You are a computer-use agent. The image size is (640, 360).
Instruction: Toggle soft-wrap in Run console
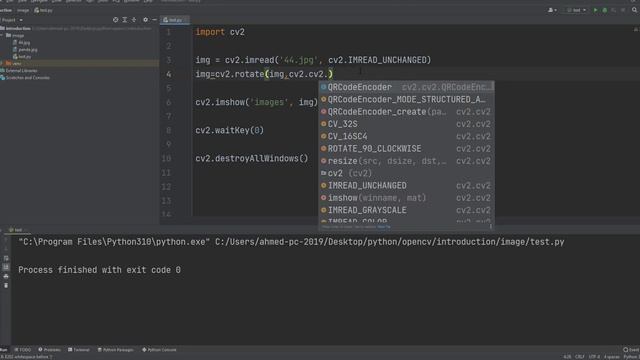point(6,258)
